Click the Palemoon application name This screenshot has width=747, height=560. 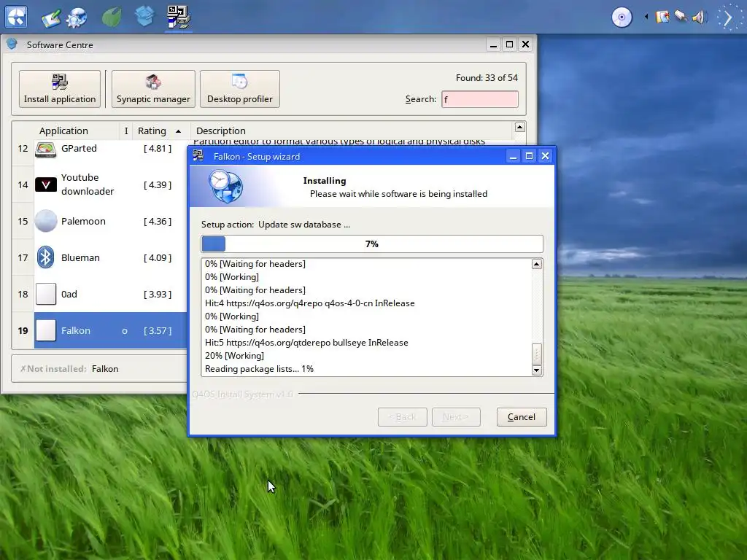click(x=83, y=222)
